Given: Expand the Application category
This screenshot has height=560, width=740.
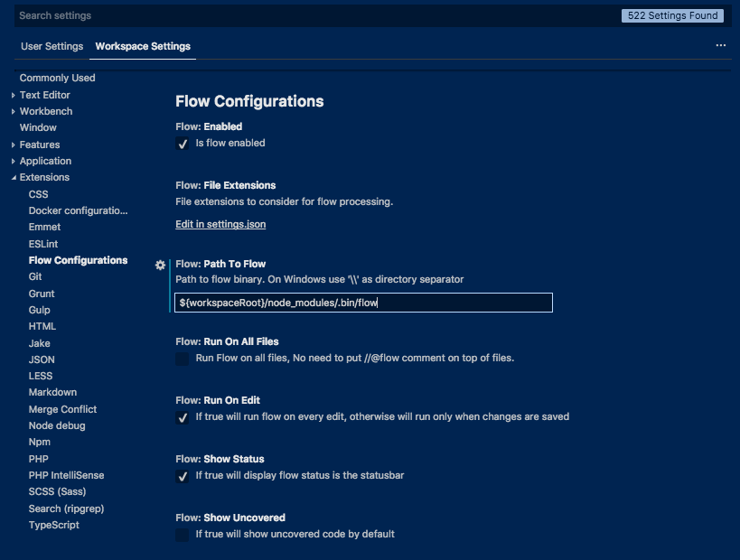Looking at the screenshot, I should tap(14, 161).
